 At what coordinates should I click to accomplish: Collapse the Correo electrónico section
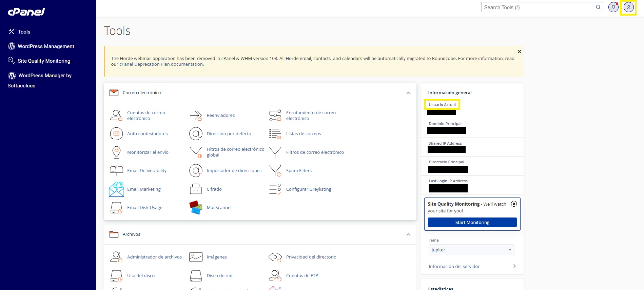click(x=408, y=93)
